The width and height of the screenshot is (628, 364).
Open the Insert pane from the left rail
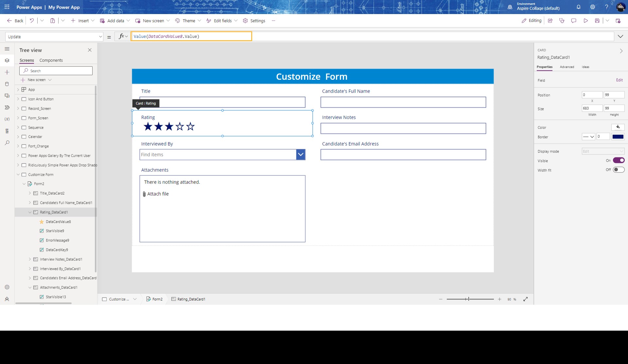coord(7,72)
